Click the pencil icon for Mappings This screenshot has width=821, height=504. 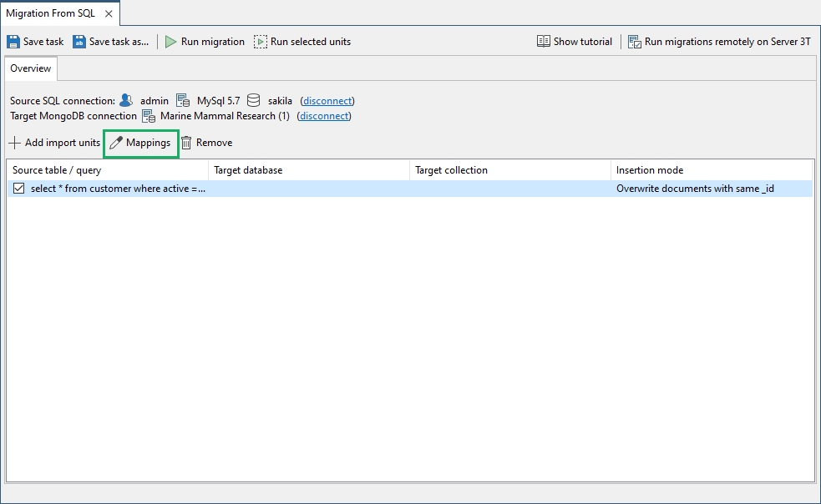116,143
